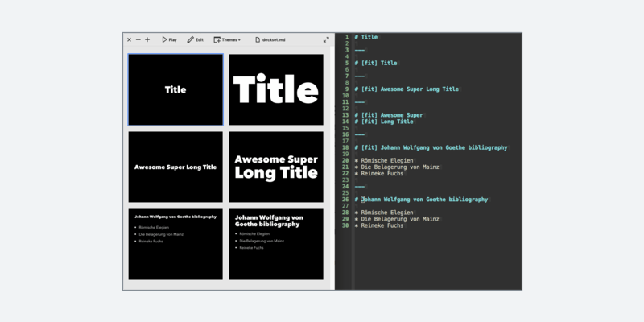This screenshot has width=644, height=322.
Task: Click code '# [fit] Awesome Super Long Title'
Action: [x=407, y=89]
